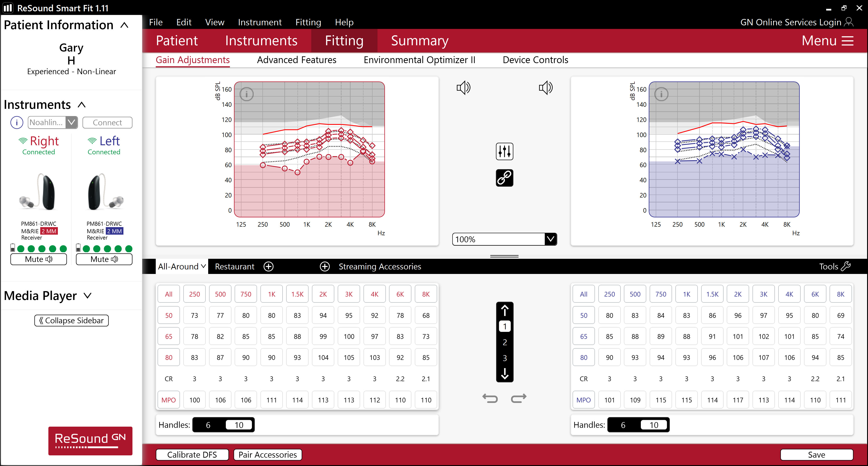
Task: Open the gain sliders mixer icon
Action: pos(505,151)
